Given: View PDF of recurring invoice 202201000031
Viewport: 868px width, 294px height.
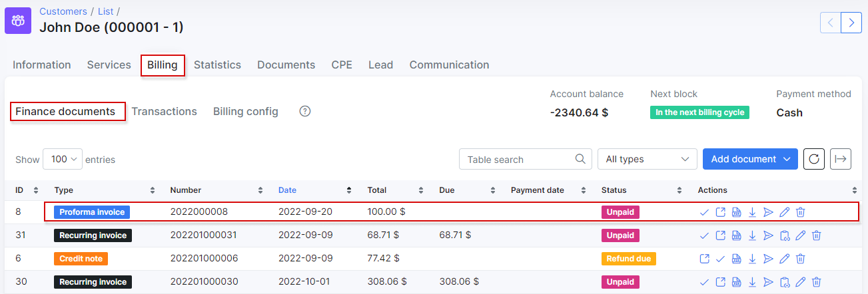Looking at the screenshot, I should (736, 235).
